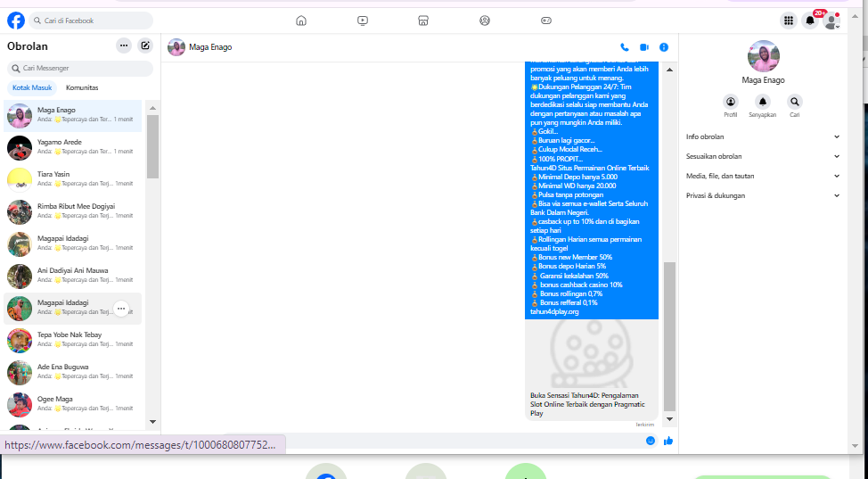This screenshot has width=868, height=479.
Task: Open the Rimba Ribut Mee Dogiyai conversation
Action: [72, 212]
